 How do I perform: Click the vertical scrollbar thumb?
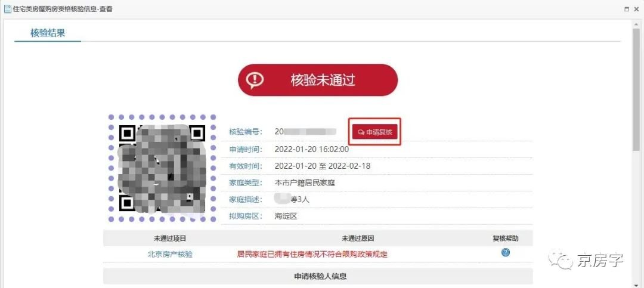tap(636, 89)
